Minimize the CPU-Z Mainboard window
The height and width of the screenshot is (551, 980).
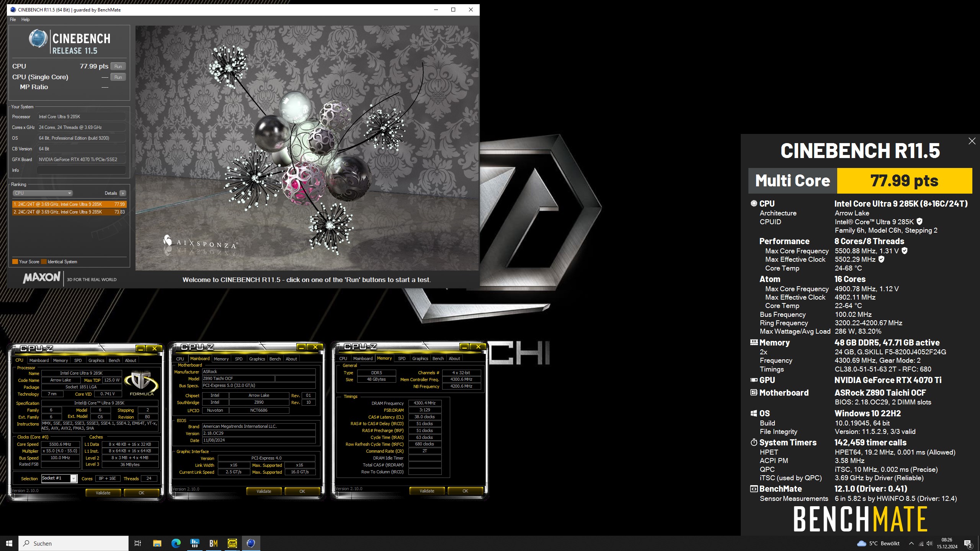point(301,347)
